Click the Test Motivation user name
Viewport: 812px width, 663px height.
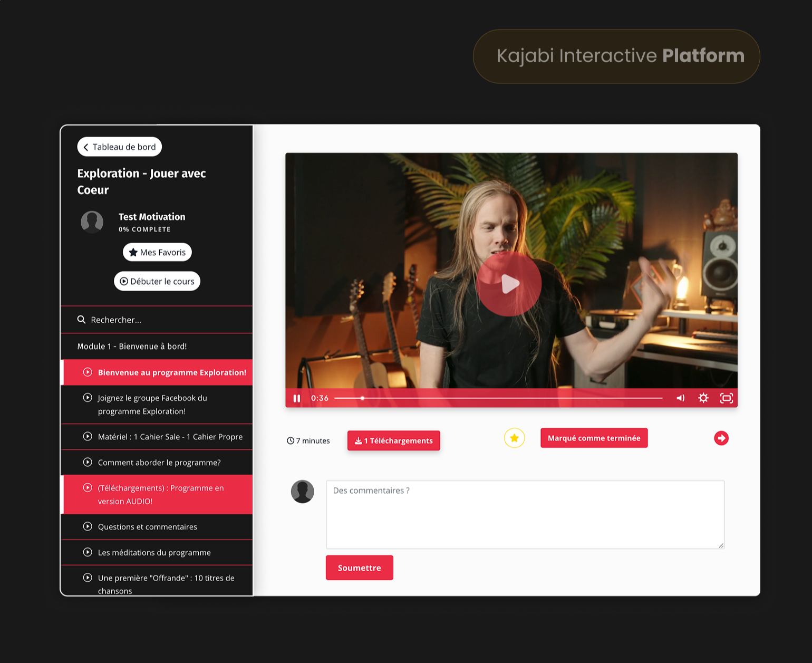152,217
